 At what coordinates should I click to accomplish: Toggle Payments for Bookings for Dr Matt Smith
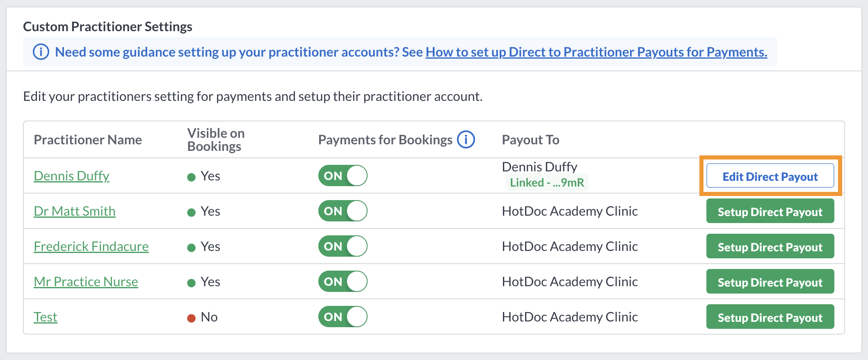point(343,211)
